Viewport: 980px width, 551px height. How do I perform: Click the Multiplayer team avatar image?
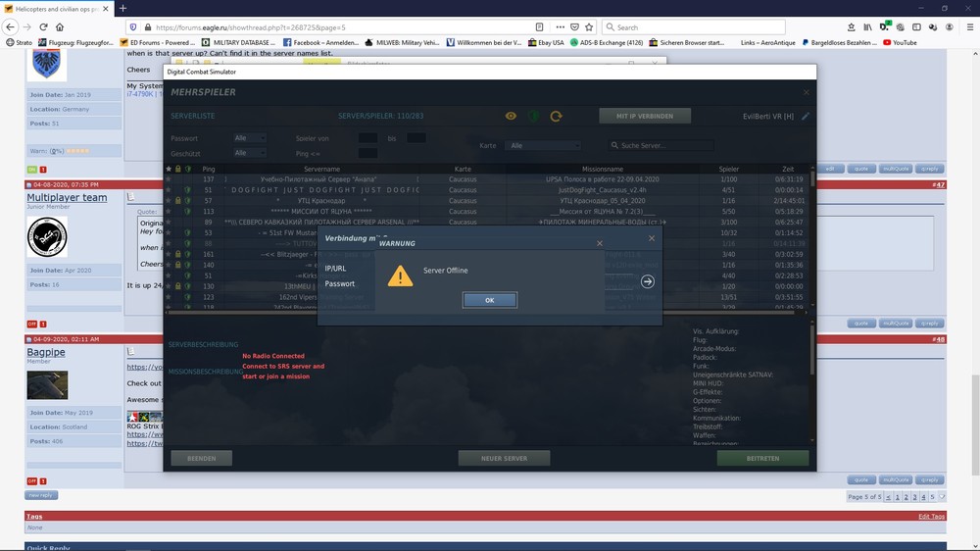point(47,237)
